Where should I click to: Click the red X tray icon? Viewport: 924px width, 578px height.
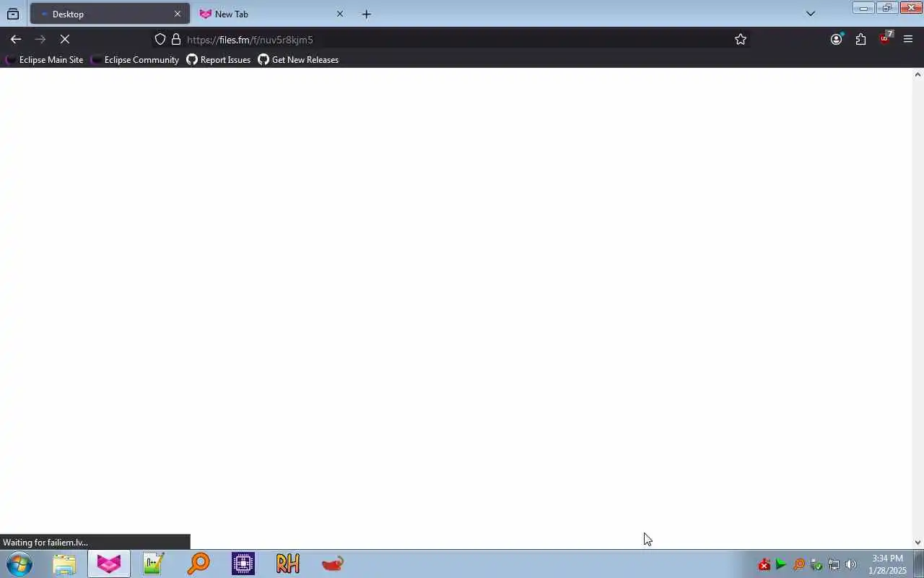pos(764,565)
